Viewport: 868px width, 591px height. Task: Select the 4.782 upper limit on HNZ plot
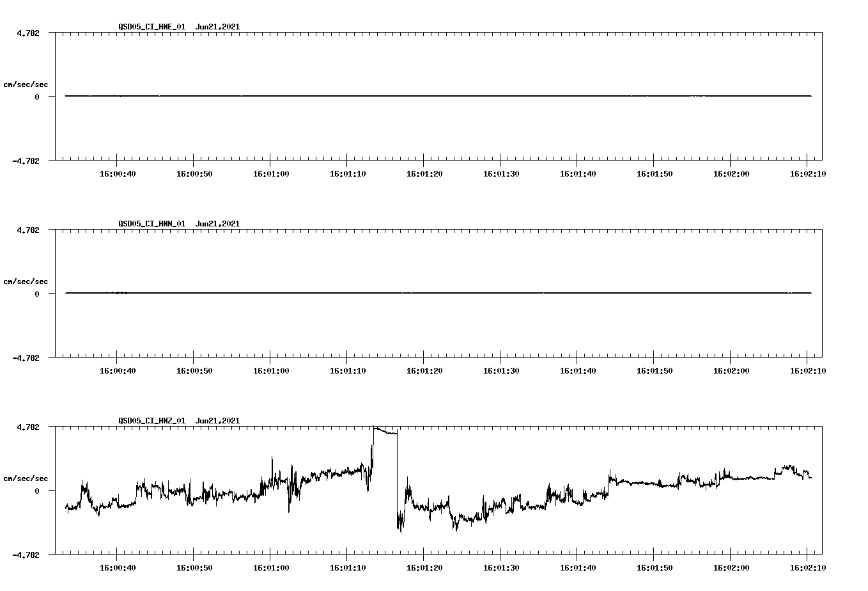[x=27, y=427]
